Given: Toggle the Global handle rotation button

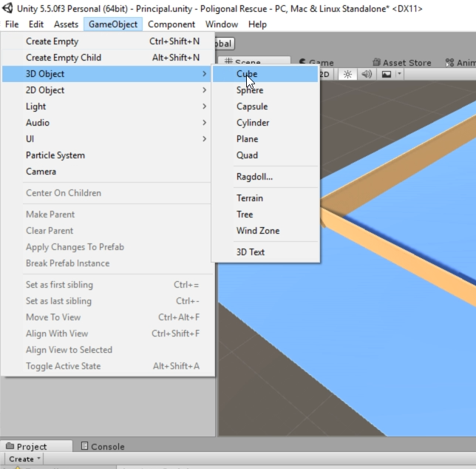Looking at the screenshot, I should (x=223, y=44).
